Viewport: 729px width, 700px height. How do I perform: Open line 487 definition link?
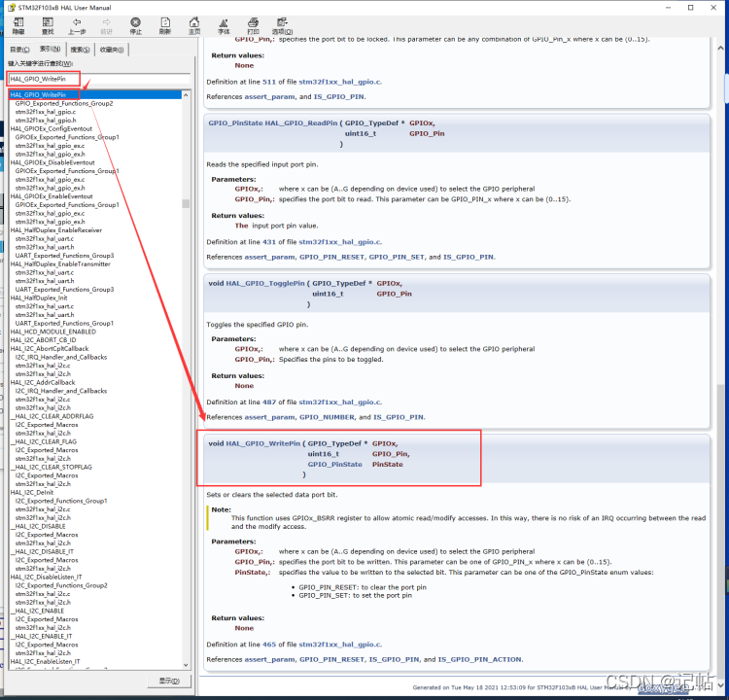[x=268, y=402]
